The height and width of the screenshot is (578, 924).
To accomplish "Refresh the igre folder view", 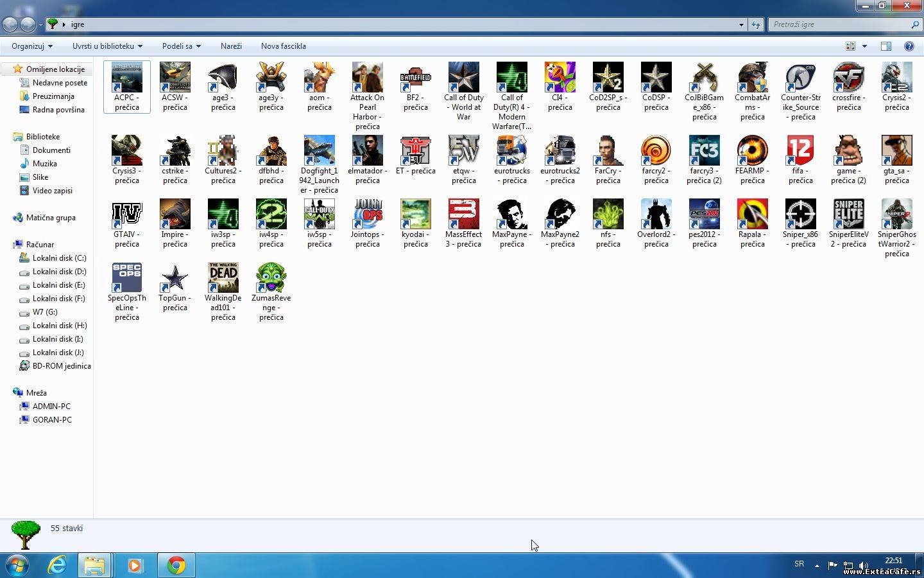I will click(755, 24).
